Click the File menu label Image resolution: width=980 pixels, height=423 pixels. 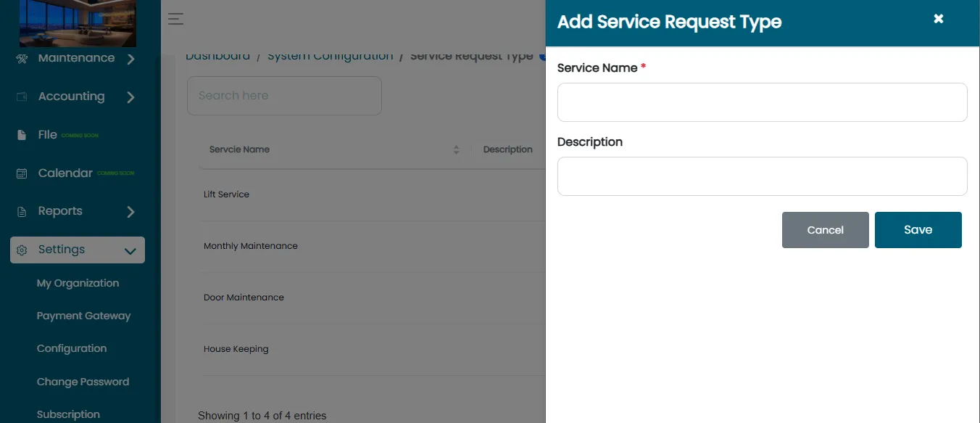point(48,134)
